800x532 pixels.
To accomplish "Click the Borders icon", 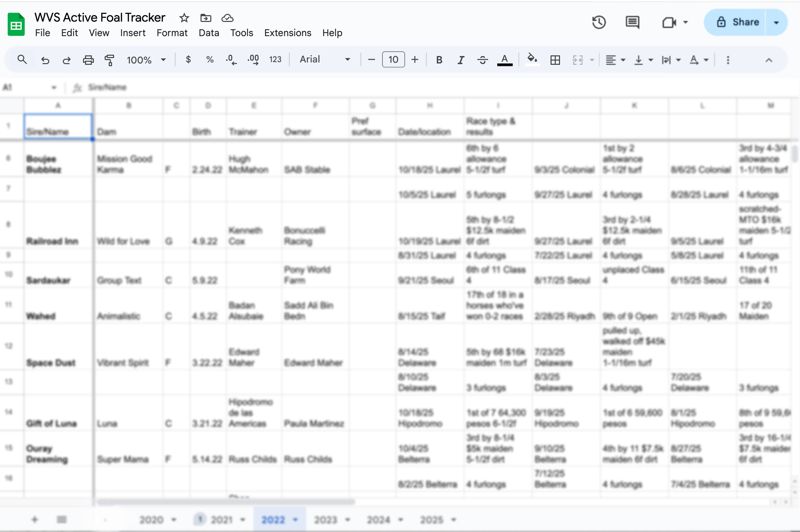I will click(555, 60).
